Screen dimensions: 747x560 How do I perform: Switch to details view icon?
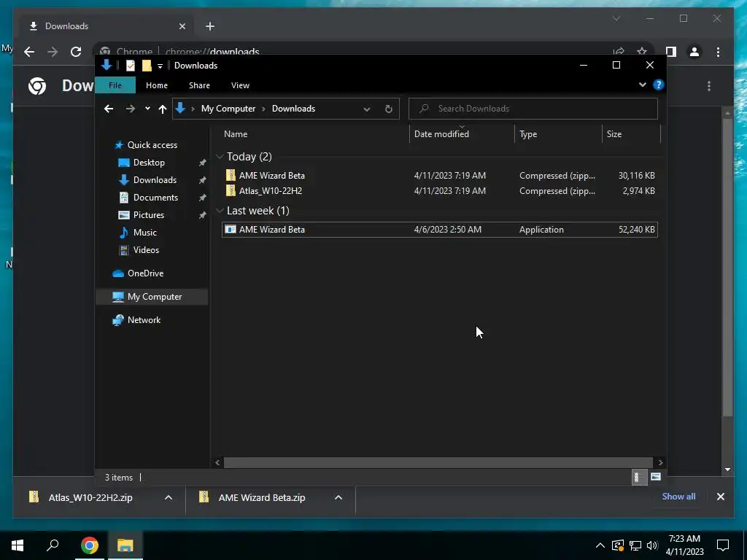639,477
